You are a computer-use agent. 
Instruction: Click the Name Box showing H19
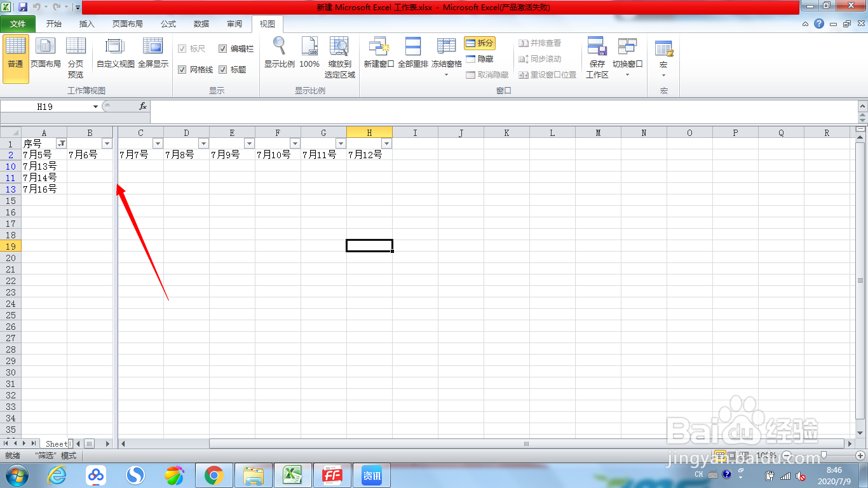click(45, 107)
